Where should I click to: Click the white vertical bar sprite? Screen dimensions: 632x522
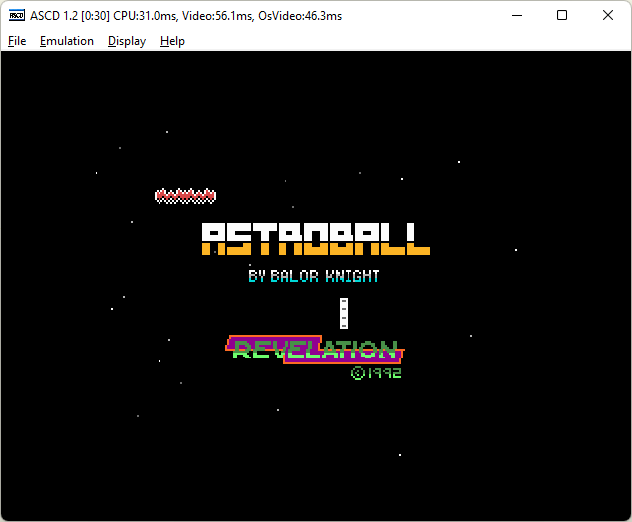coord(344,314)
